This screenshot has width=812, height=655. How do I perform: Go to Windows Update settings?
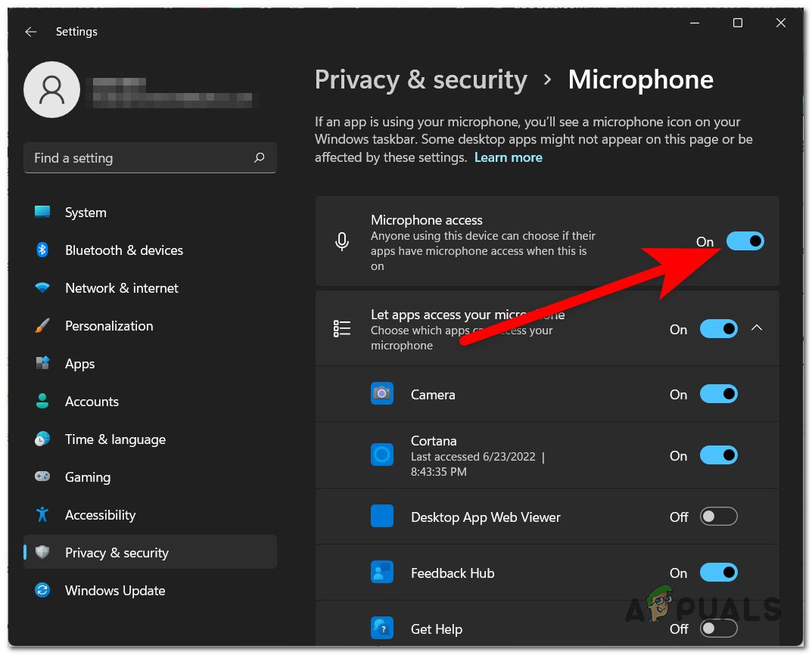point(115,591)
